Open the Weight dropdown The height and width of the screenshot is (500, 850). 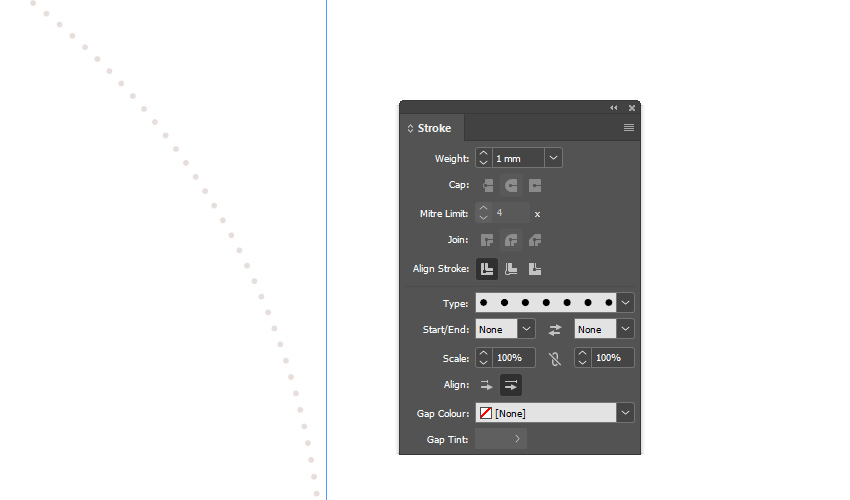(x=553, y=158)
